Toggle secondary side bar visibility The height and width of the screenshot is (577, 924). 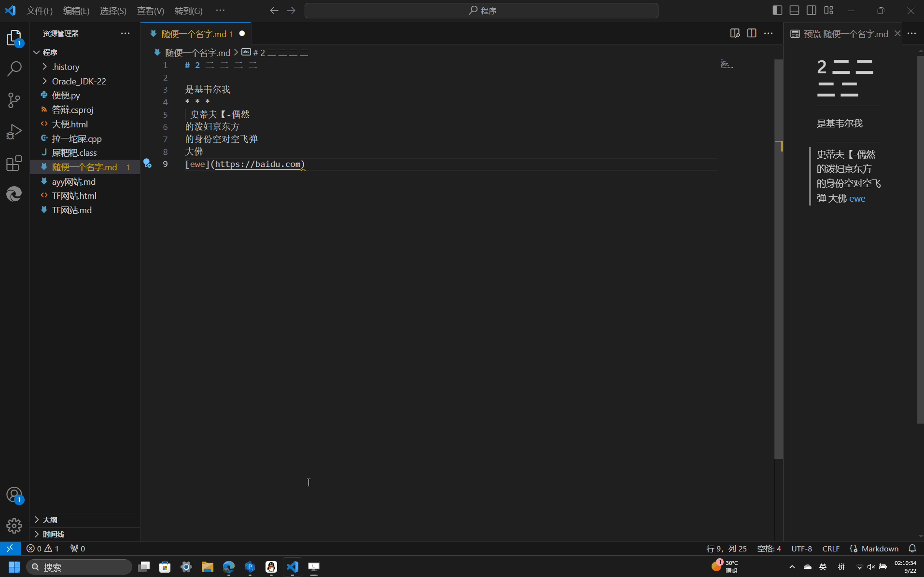click(x=812, y=11)
